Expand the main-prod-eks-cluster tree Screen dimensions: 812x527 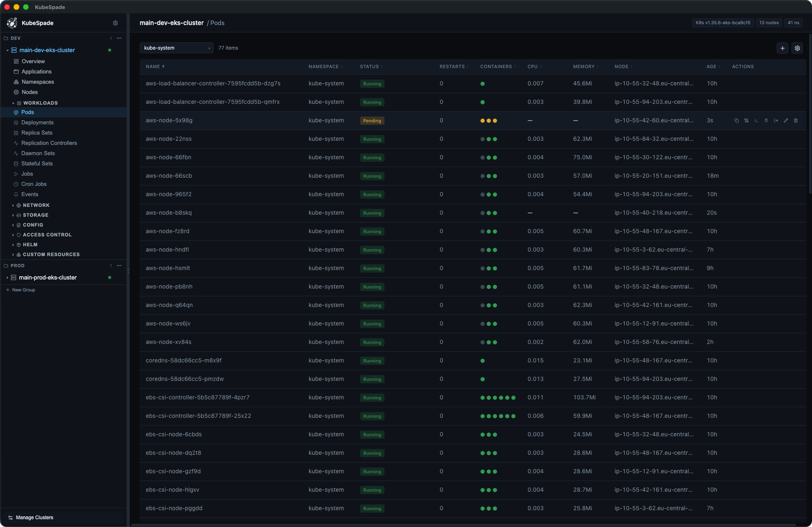coord(7,278)
